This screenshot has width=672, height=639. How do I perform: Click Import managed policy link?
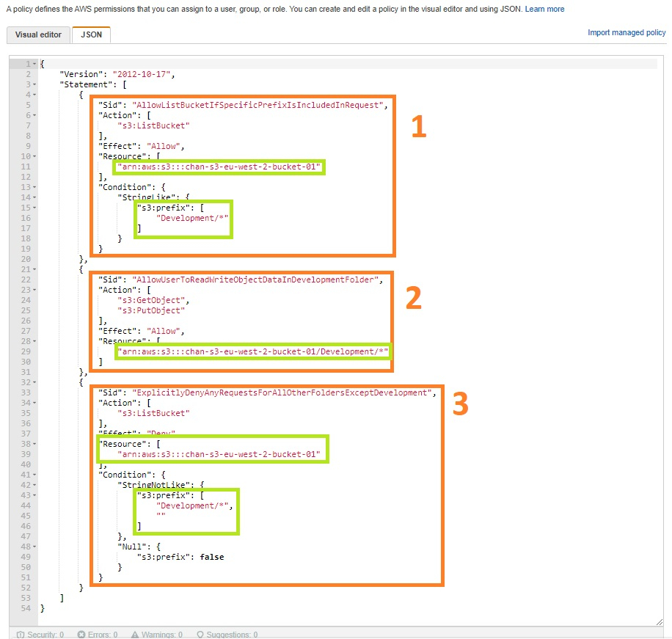click(x=626, y=33)
